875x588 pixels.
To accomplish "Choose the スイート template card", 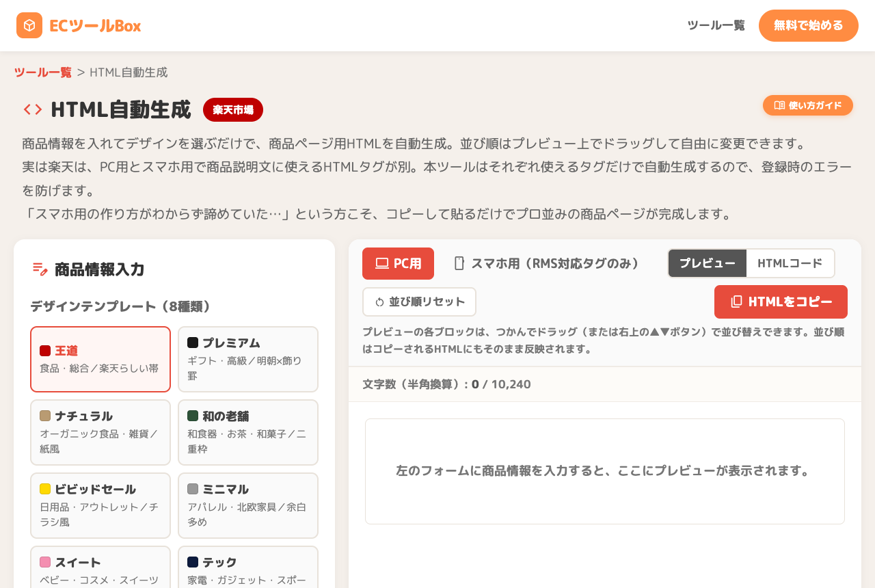I will (100, 567).
